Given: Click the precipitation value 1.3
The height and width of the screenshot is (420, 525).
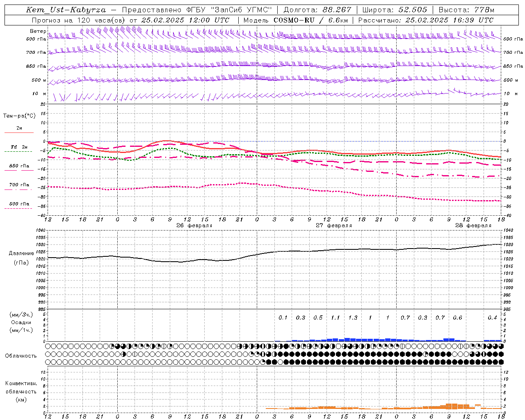Looking at the screenshot, I should 353,317.
